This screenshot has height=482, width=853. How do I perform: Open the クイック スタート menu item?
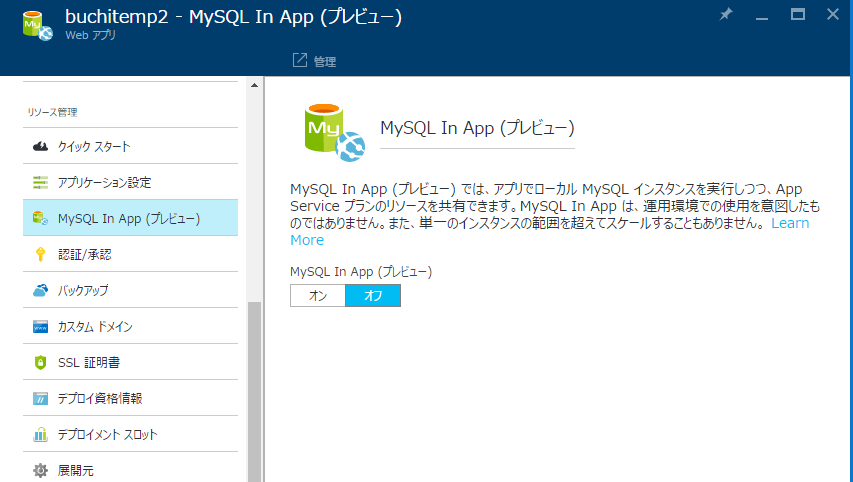[x=131, y=146]
